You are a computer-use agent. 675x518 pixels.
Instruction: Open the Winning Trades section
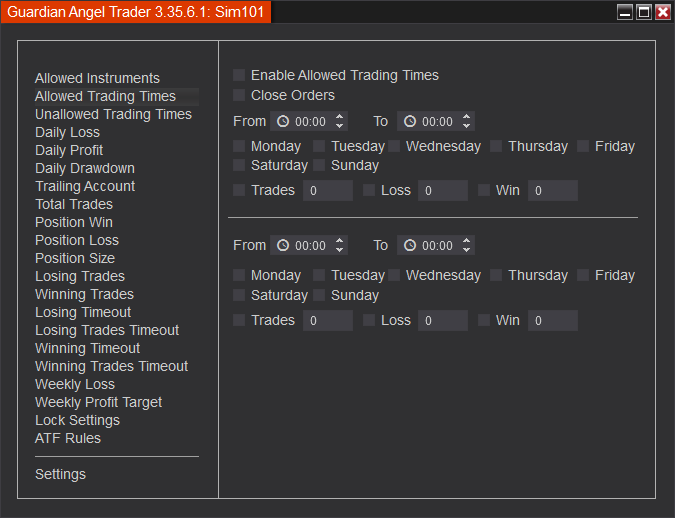[x=84, y=294]
